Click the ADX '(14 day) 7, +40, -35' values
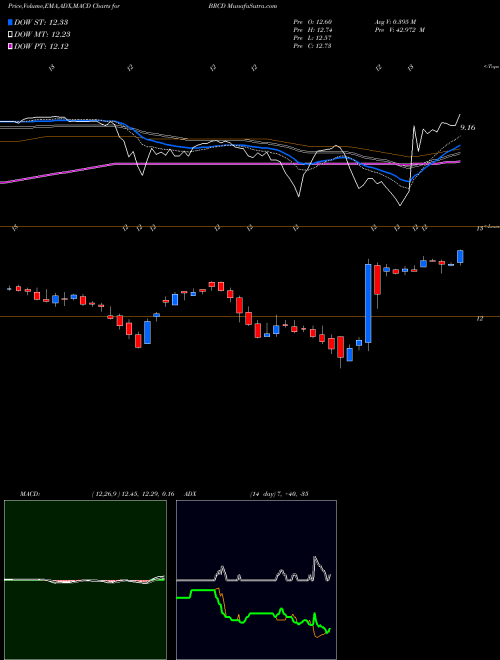Screen dimensions: 500x660 click(279, 494)
